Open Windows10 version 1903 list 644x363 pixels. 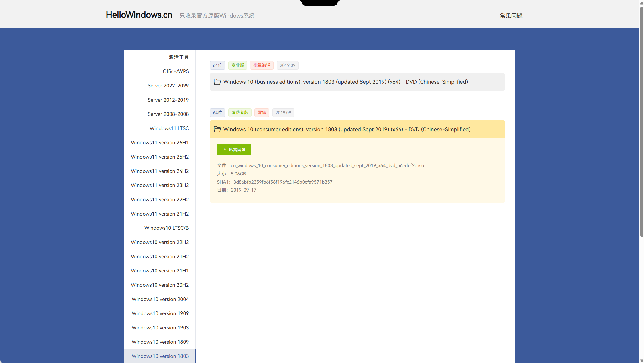point(160,327)
